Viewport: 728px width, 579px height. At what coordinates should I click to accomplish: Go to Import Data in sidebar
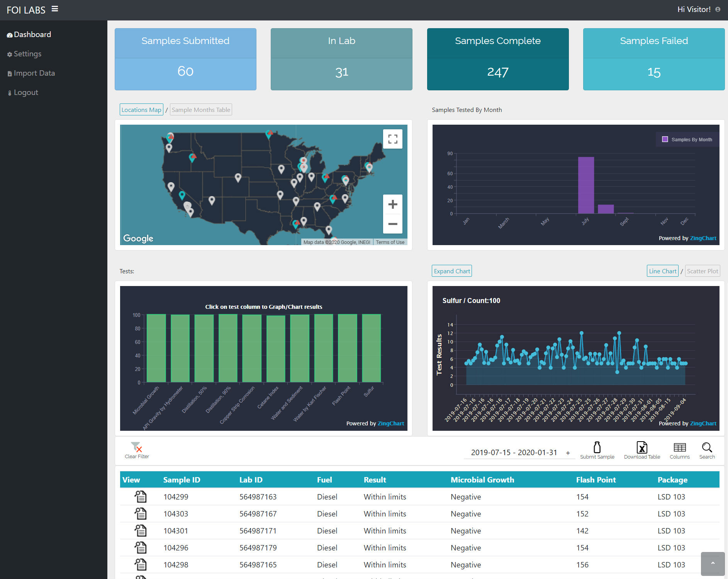[34, 73]
